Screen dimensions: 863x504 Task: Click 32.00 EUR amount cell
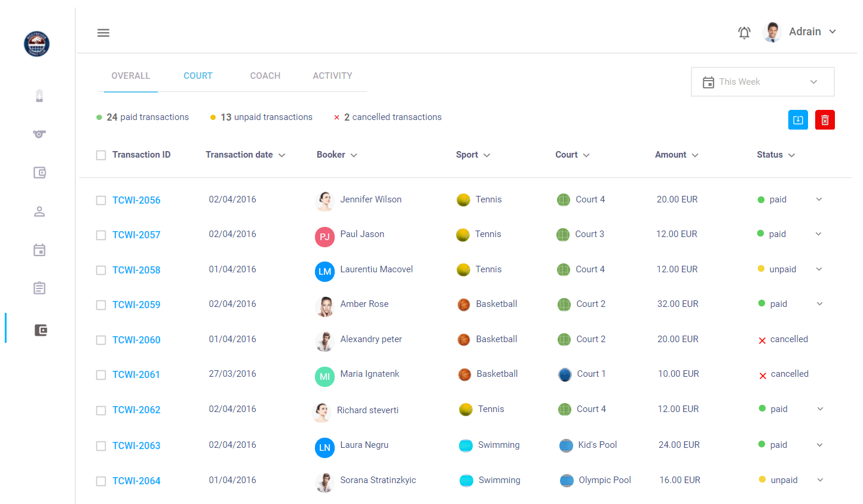(678, 304)
